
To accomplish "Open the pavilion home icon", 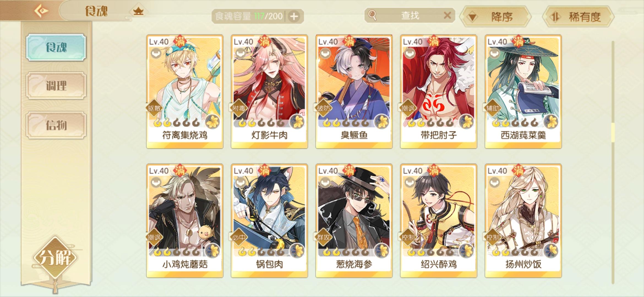I will click(x=138, y=11).
